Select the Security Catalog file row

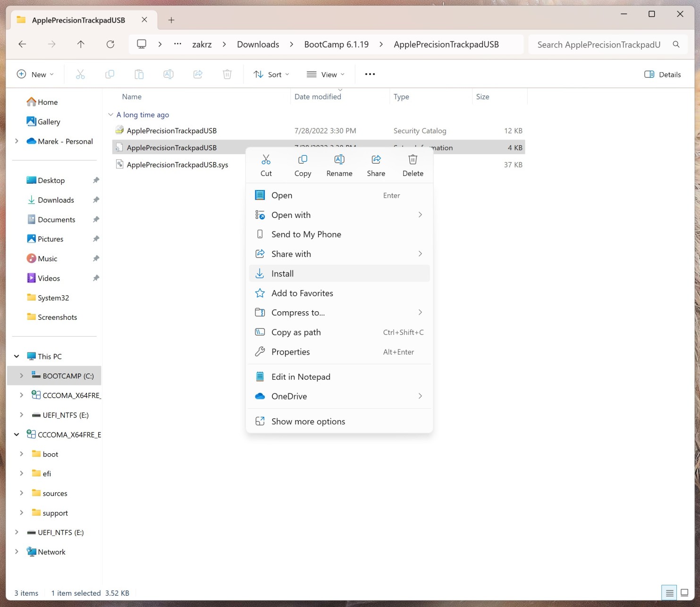click(x=319, y=131)
